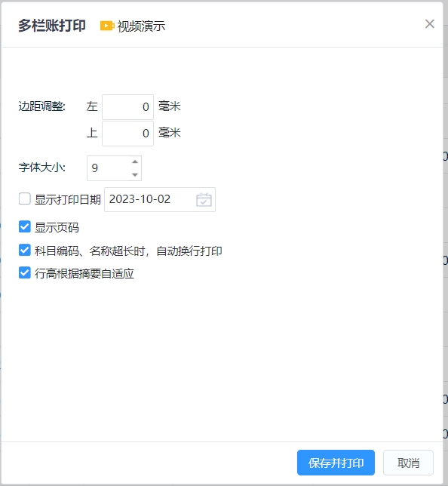The height and width of the screenshot is (486, 448).
Task: Decrease font size with down arrow
Action: pos(135,175)
